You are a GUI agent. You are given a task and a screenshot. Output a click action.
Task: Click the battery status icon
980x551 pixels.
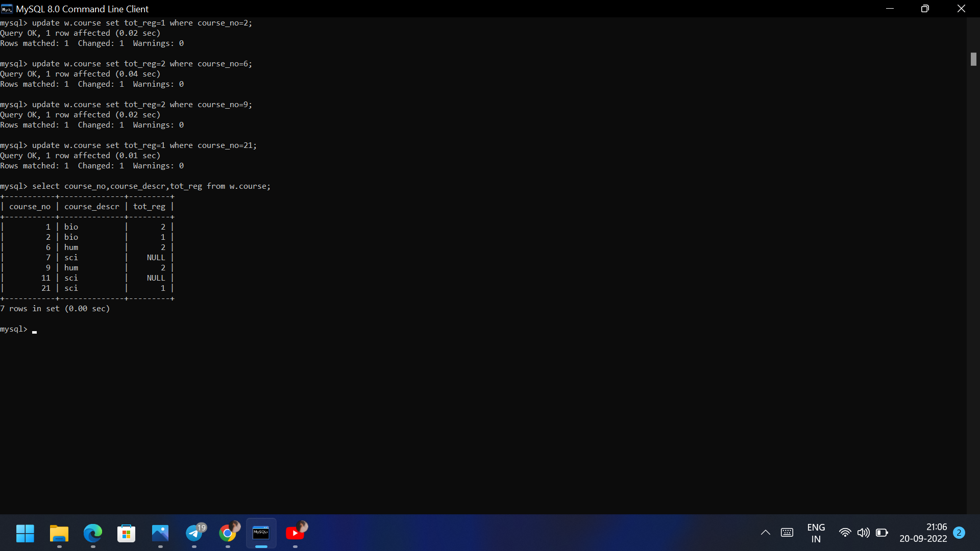pos(881,533)
